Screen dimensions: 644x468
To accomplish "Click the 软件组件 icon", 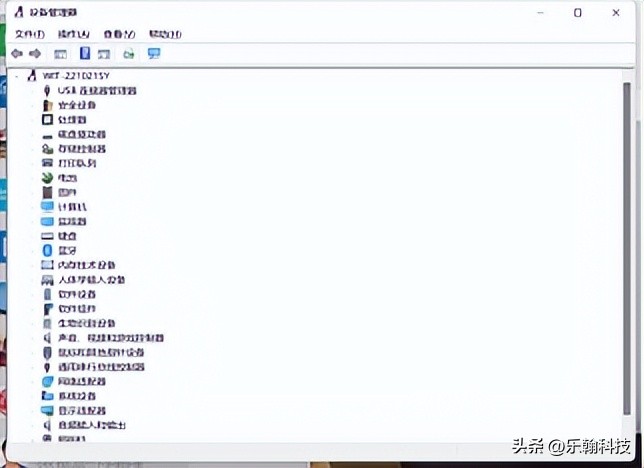I will coord(48,309).
